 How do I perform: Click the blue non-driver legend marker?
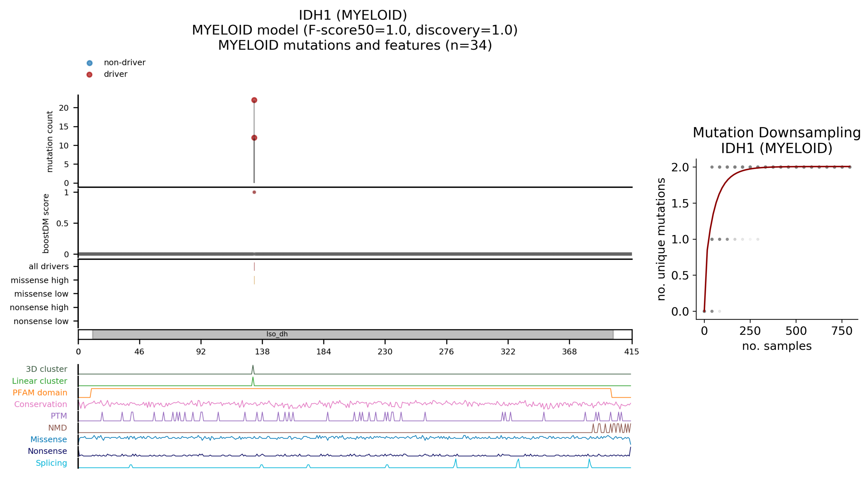[x=89, y=63]
